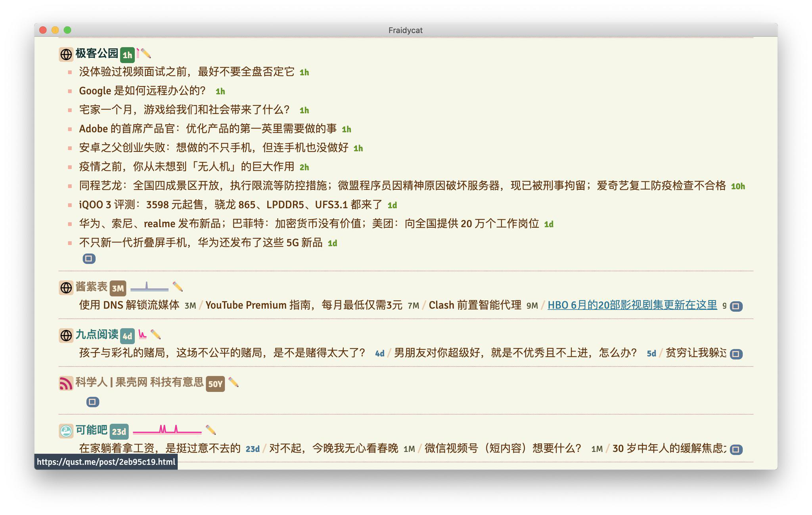Click the globe favicon next to 酱紫表
Screen dimensions: 812x515
click(x=66, y=288)
